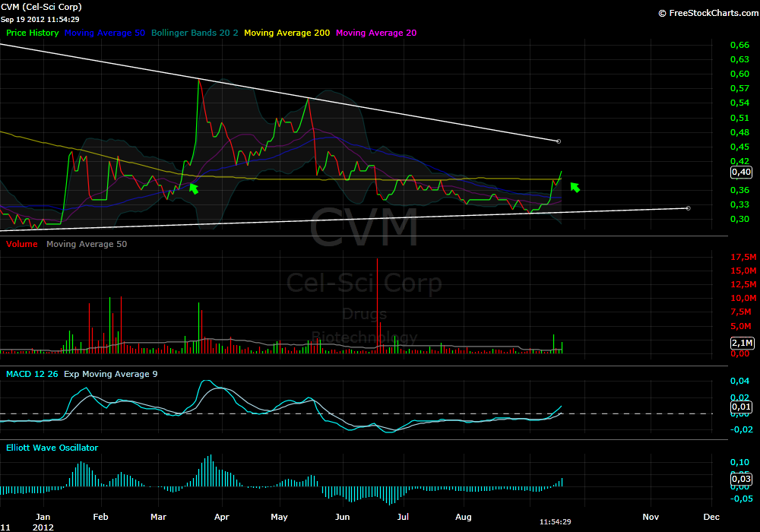Screen dimensions: 760x532
Task: Toggle the Price History legend label
Action: click(33, 33)
